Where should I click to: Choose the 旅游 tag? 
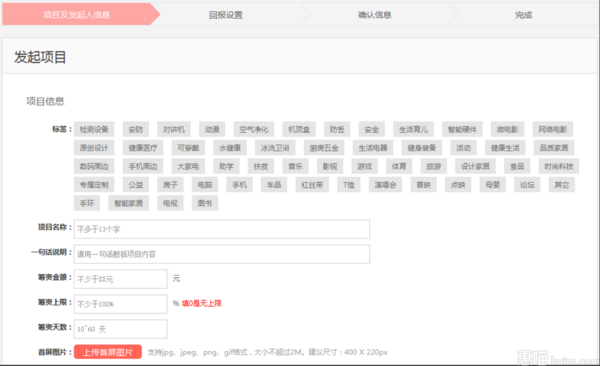pyautogui.click(x=434, y=166)
